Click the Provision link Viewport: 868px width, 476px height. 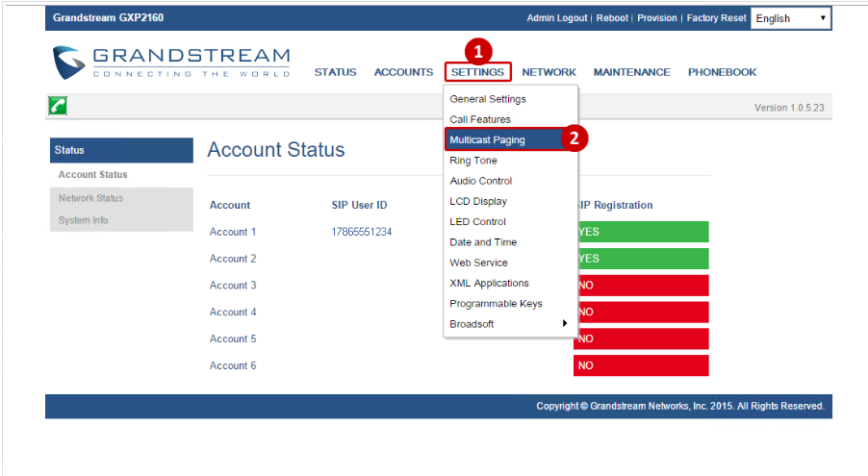pos(657,18)
